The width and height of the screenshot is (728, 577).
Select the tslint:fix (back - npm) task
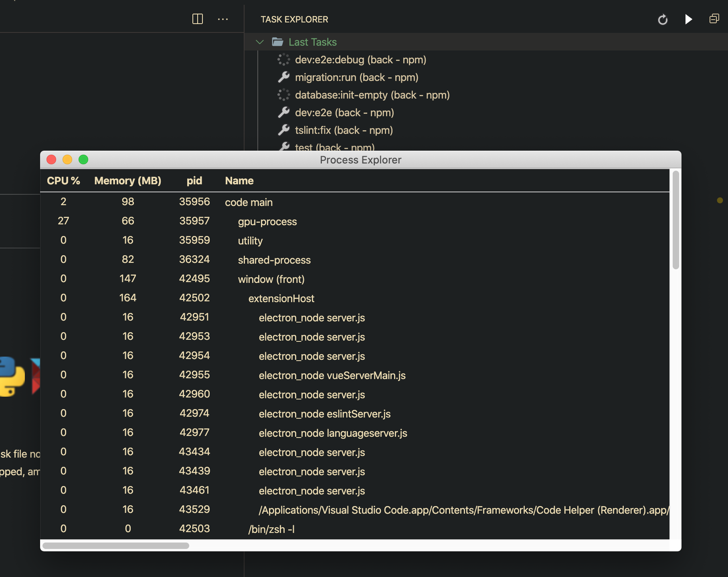tap(344, 130)
